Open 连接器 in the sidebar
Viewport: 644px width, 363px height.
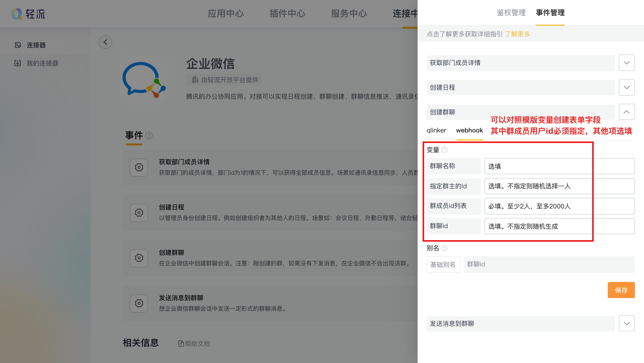point(36,45)
